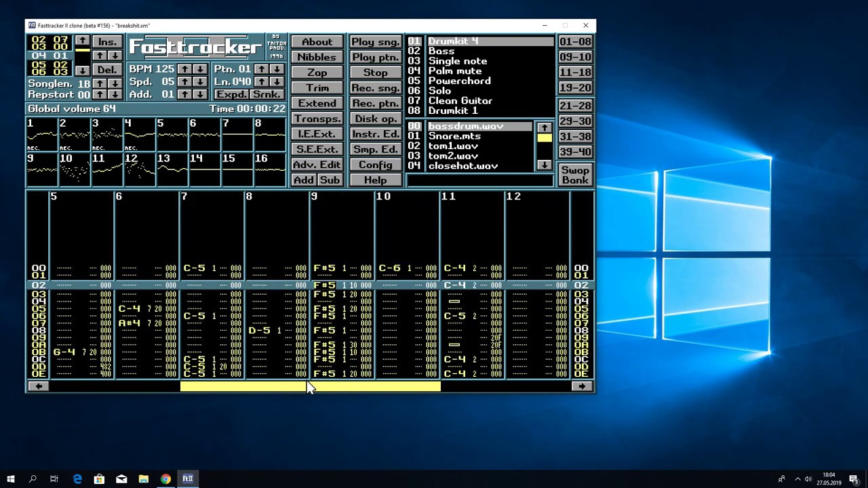Show hidden system tray icons chevron
Image resolution: width=868 pixels, height=488 pixels.
[x=797, y=479]
